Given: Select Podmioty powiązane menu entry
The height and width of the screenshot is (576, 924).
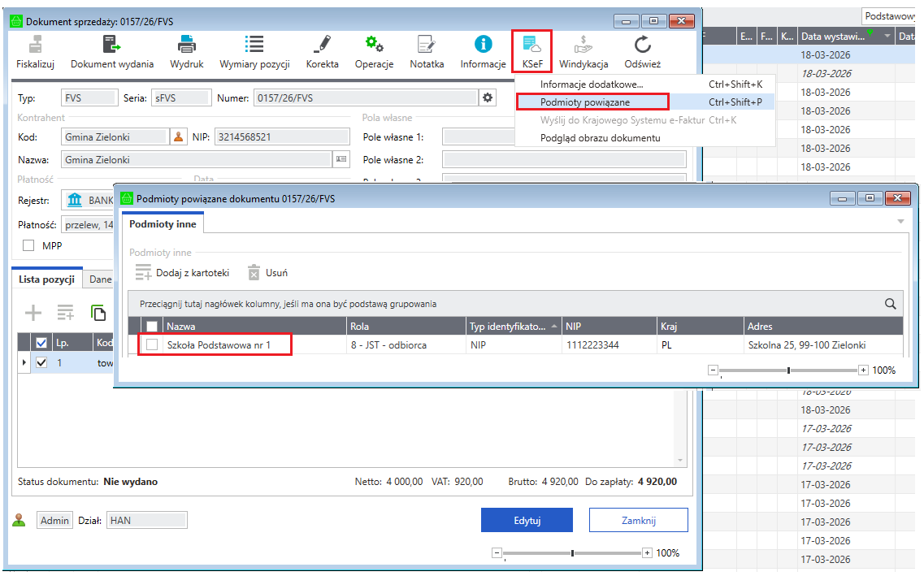Looking at the screenshot, I should pos(584,102).
